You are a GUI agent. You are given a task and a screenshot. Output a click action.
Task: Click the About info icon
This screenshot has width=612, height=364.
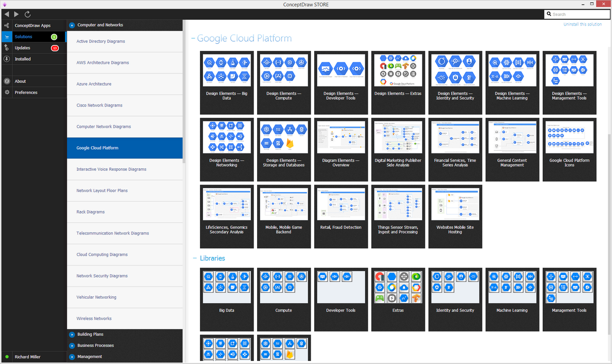pyautogui.click(x=7, y=81)
